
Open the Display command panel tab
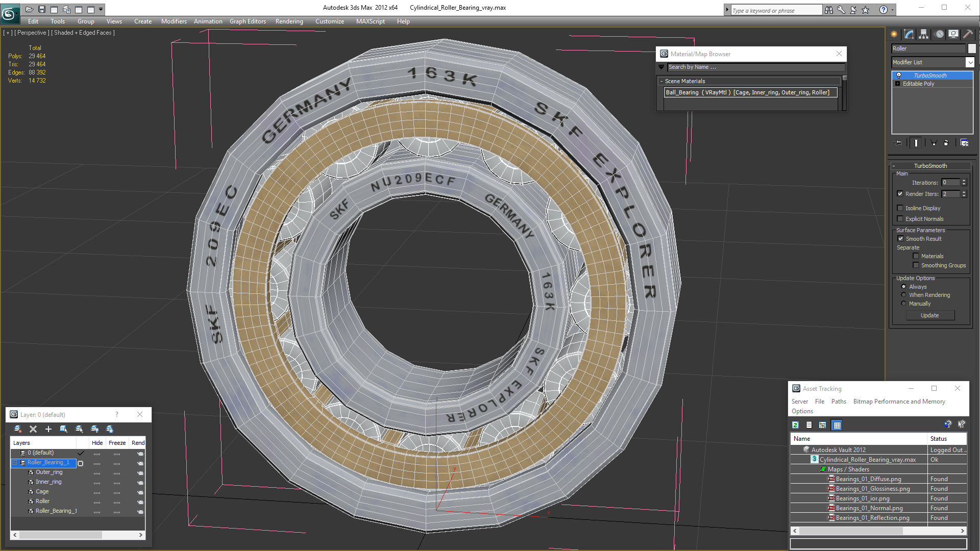click(953, 34)
